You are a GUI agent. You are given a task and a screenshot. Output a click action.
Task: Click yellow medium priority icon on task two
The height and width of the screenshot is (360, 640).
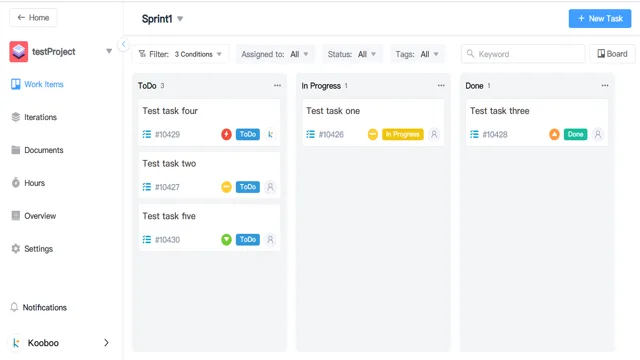point(227,187)
